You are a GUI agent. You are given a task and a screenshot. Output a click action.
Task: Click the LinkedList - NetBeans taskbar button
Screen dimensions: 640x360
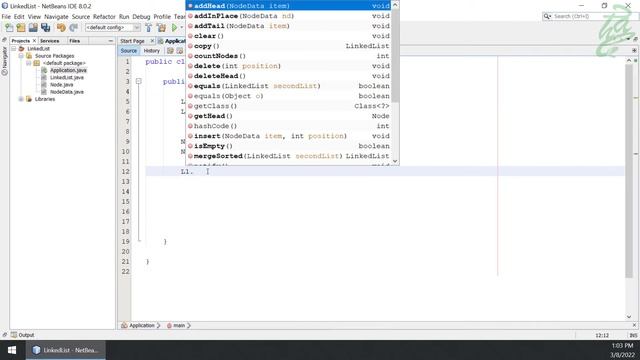click(65, 350)
